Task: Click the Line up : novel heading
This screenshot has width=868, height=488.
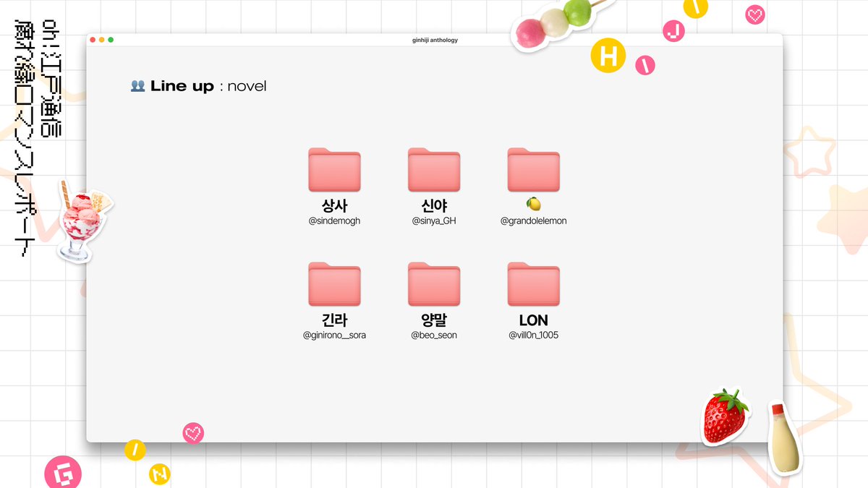Action: coord(208,86)
